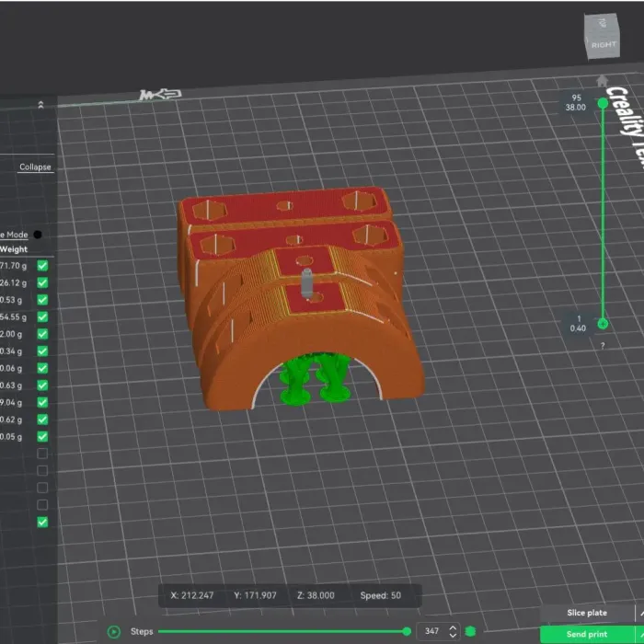644x644 pixels.
Task: Click the 71.70 g weight value
Action: (x=13, y=266)
